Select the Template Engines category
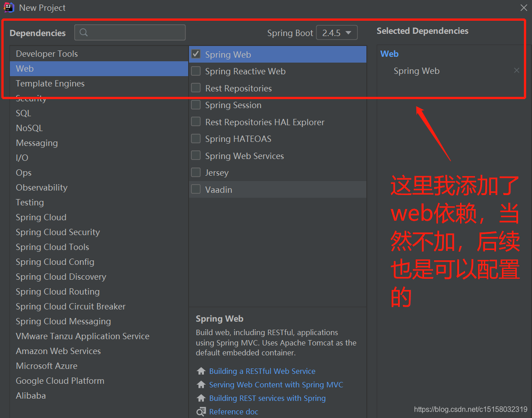This screenshot has height=418, width=532. (99, 83)
